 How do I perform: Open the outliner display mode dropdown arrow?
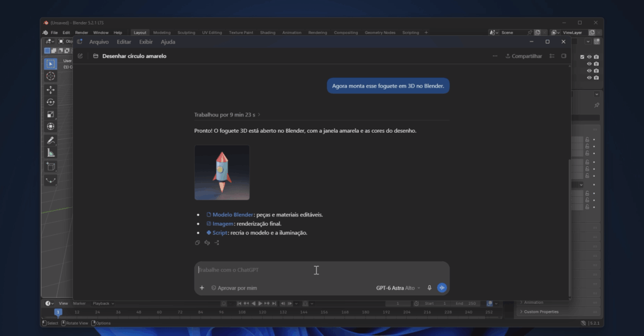click(588, 42)
